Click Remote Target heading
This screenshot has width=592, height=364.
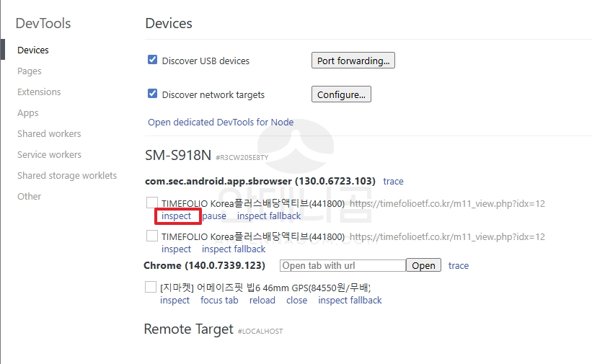189,329
